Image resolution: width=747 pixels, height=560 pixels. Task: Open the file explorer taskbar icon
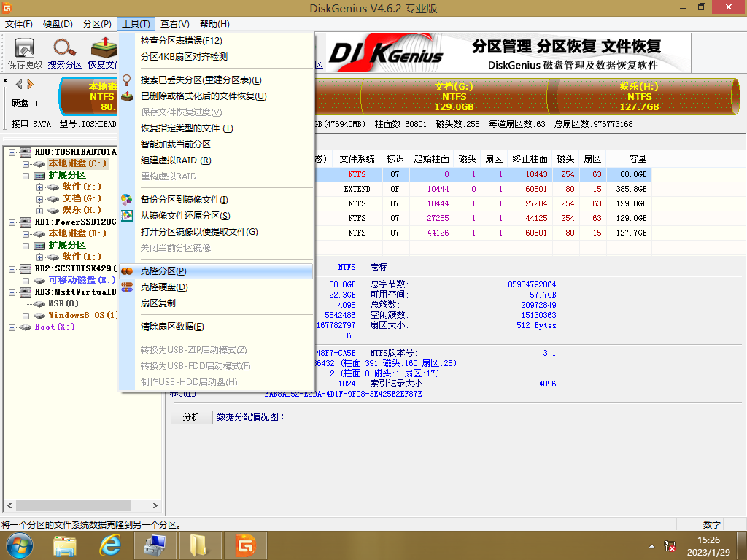65,545
